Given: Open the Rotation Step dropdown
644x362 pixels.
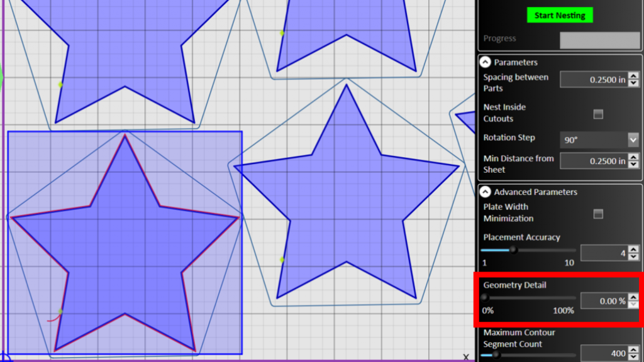Looking at the screenshot, I should pos(633,140).
